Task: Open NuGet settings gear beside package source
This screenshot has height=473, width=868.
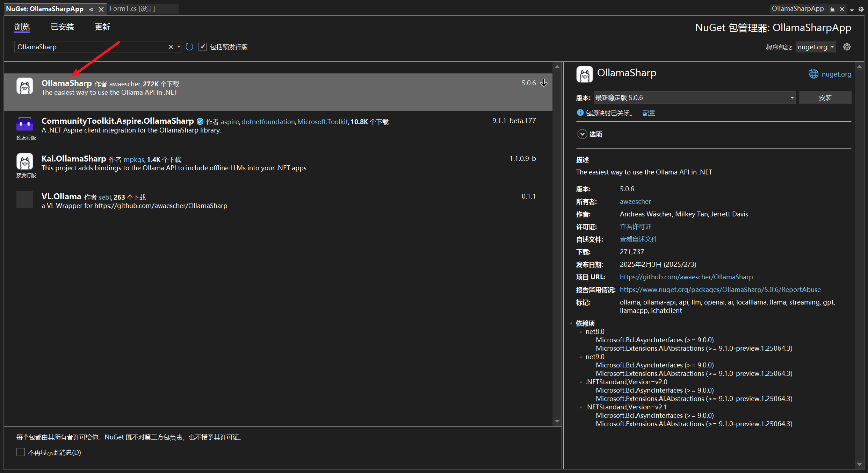Action: coord(847,47)
